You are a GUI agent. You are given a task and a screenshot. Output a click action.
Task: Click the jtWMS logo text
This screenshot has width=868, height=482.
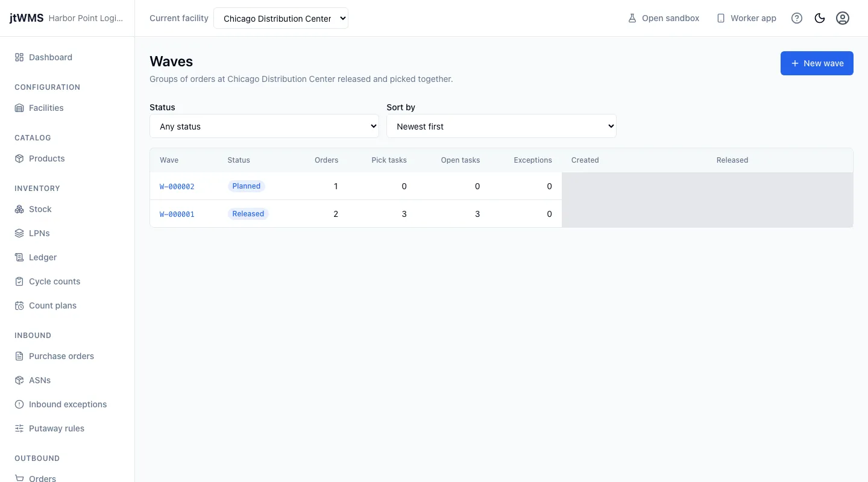pyautogui.click(x=27, y=18)
